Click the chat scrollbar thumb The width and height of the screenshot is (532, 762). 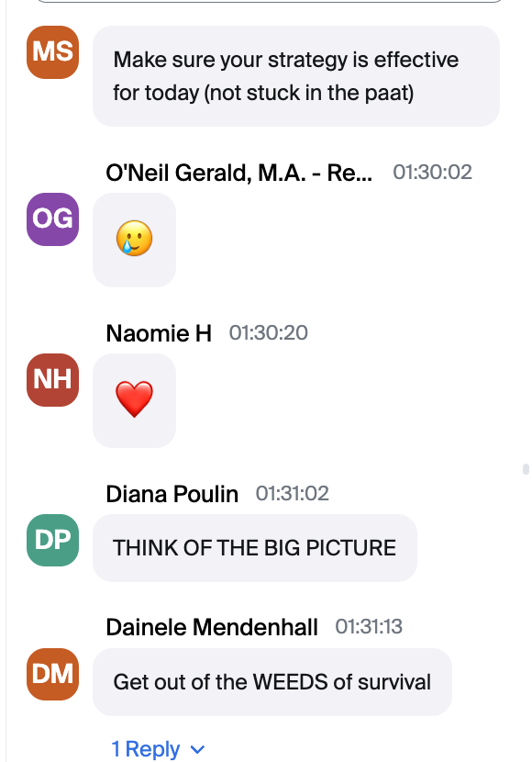526,469
